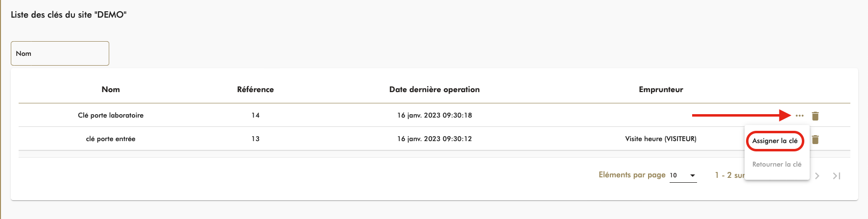Select Retourner la clé menu entry
Viewport: 868px width, 219px height.
(x=776, y=165)
